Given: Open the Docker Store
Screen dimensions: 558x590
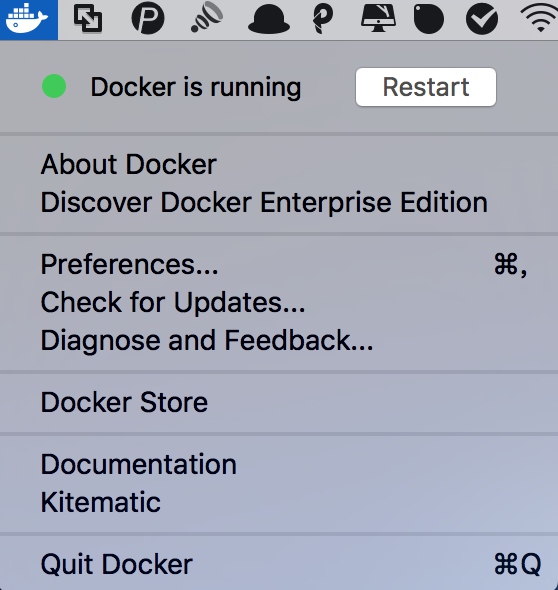Looking at the screenshot, I should click(x=279, y=402).
